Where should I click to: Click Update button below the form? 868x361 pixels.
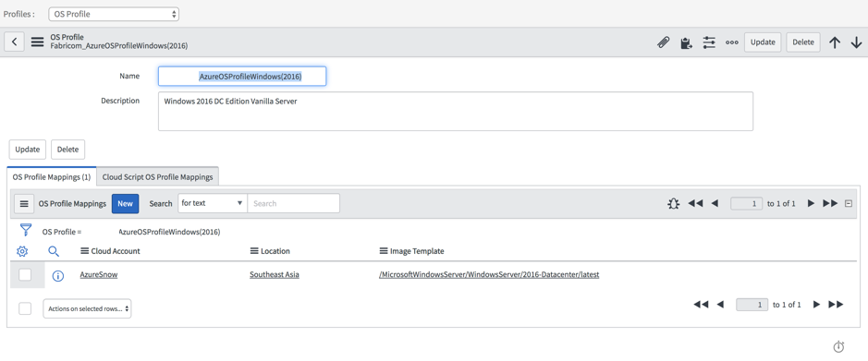pyautogui.click(x=28, y=150)
